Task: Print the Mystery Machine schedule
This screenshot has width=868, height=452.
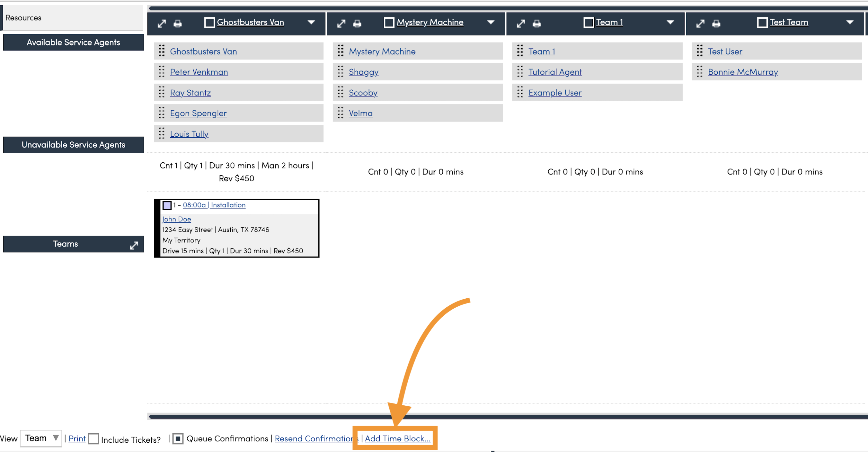Action: pos(357,23)
